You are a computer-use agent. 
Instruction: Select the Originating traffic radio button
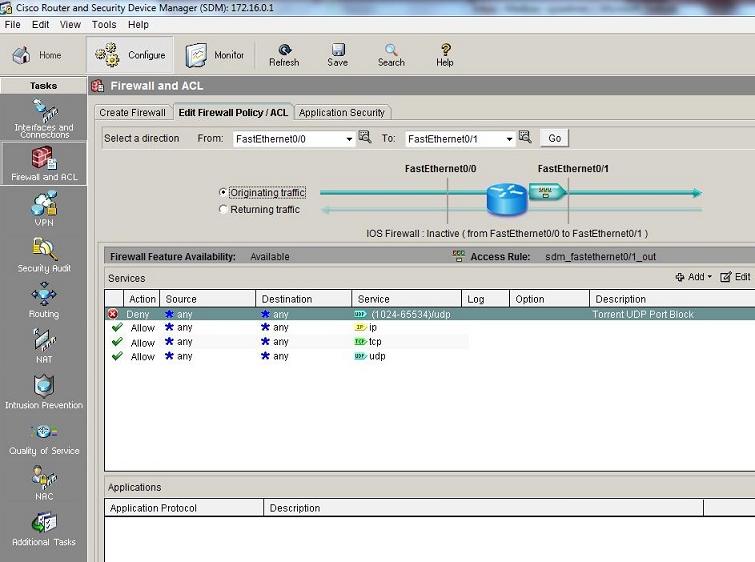tap(223, 192)
